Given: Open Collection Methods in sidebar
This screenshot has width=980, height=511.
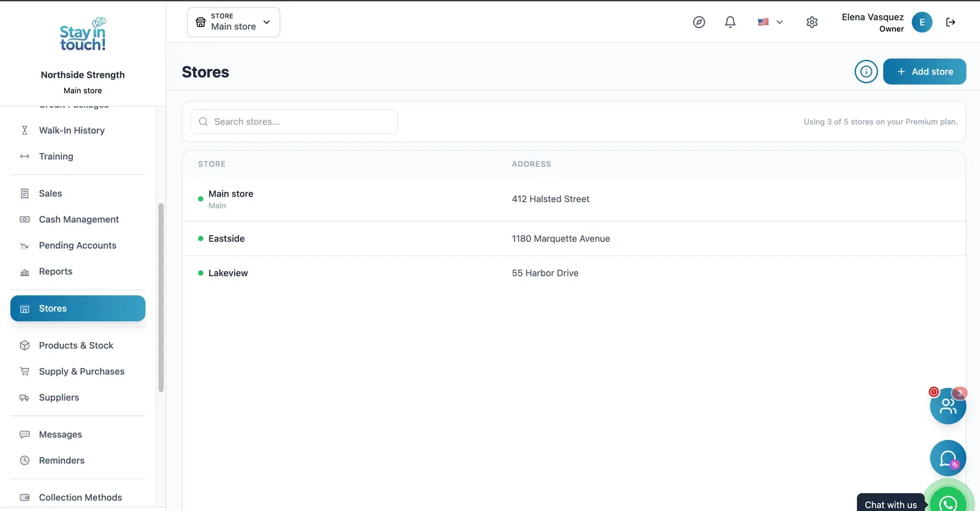Looking at the screenshot, I should point(78,498).
